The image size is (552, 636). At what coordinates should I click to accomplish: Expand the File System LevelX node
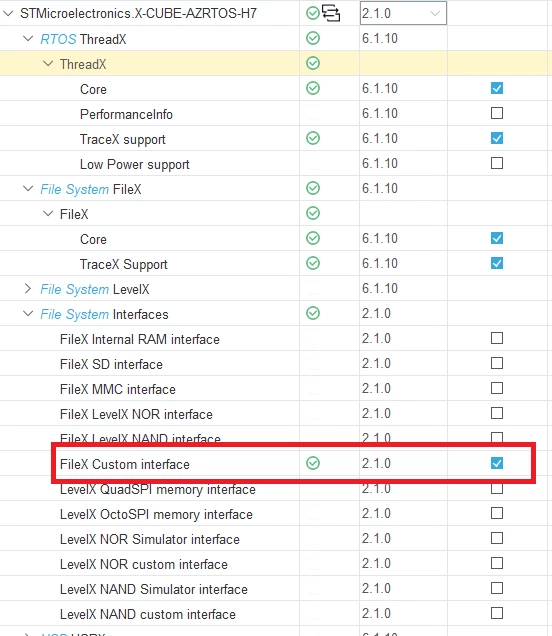(x=28, y=289)
